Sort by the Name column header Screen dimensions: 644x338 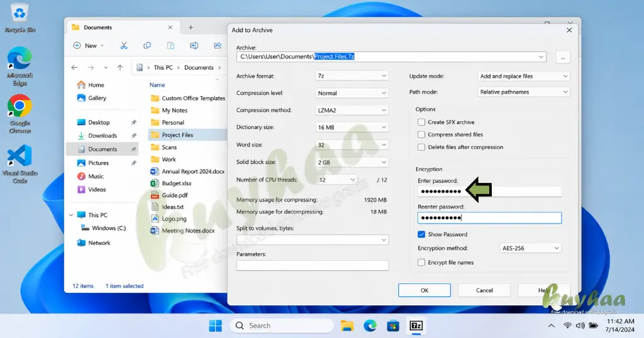[157, 85]
